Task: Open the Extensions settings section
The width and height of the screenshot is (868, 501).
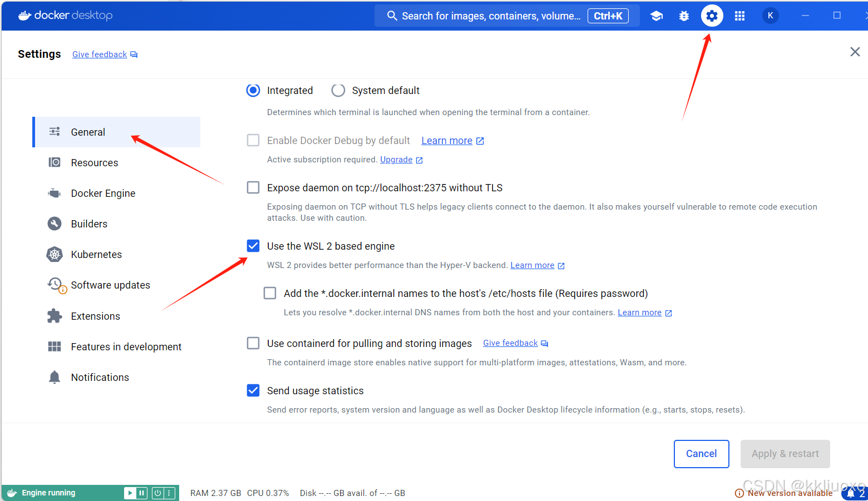Action: 116,316
